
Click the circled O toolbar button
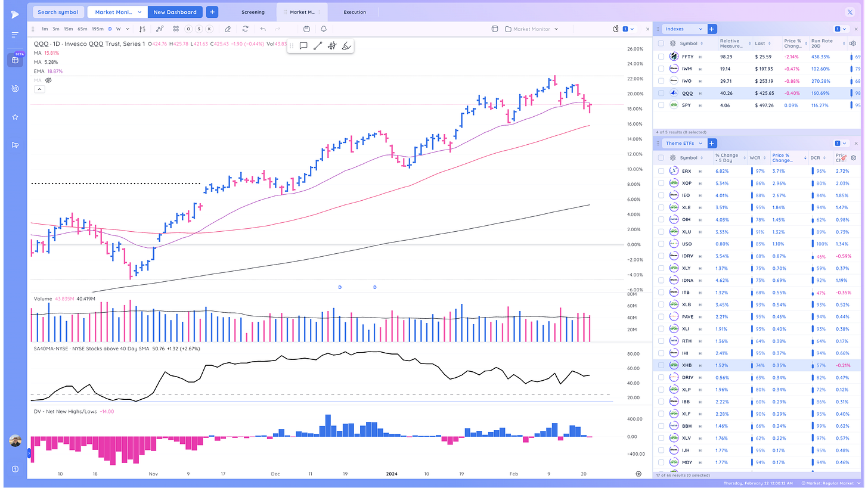click(188, 29)
